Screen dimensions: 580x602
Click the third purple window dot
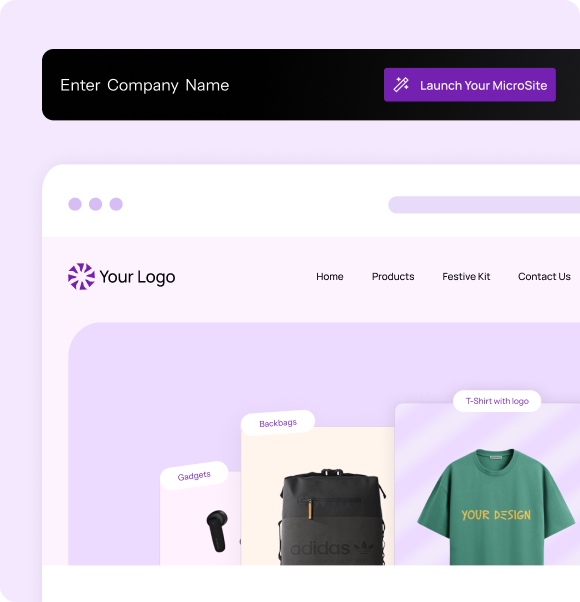click(116, 204)
